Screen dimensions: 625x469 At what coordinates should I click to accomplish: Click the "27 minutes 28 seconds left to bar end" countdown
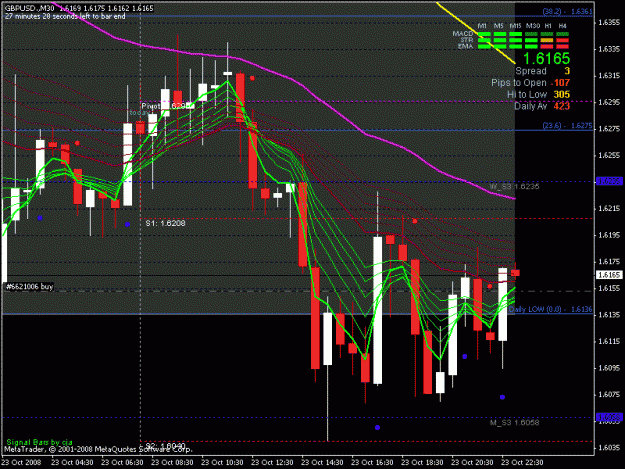coord(65,16)
